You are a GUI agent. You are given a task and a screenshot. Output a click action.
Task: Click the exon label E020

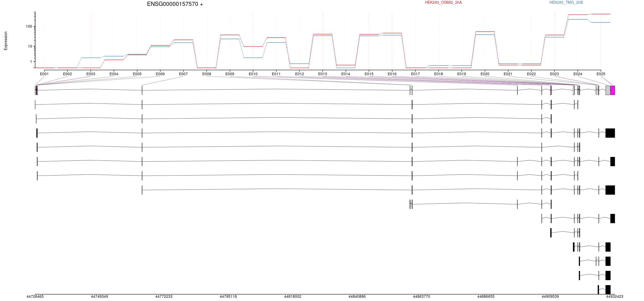coord(485,74)
